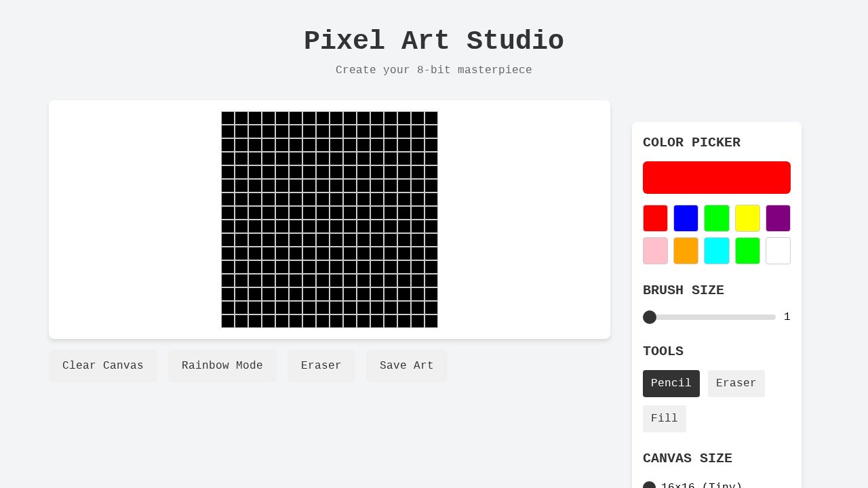Choose the yellow color swatch
Image resolution: width=868 pixels, height=488 pixels.
[x=747, y=218]
